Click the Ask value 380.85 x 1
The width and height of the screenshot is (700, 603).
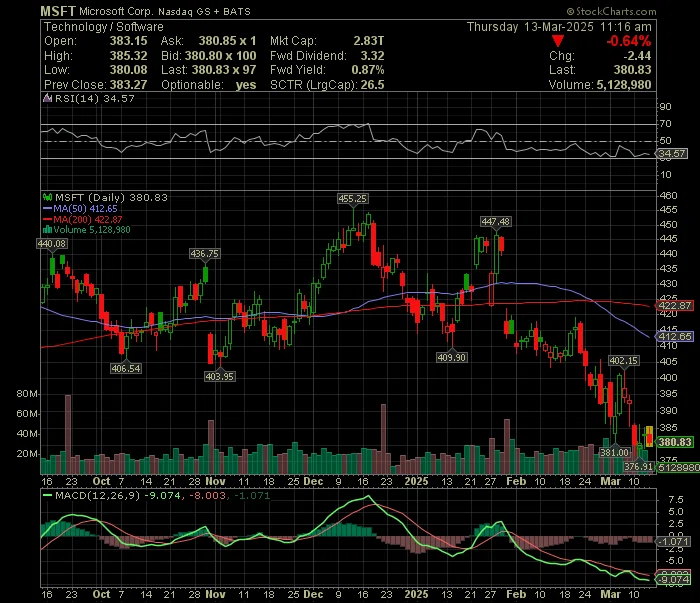[x=228, y=41]
